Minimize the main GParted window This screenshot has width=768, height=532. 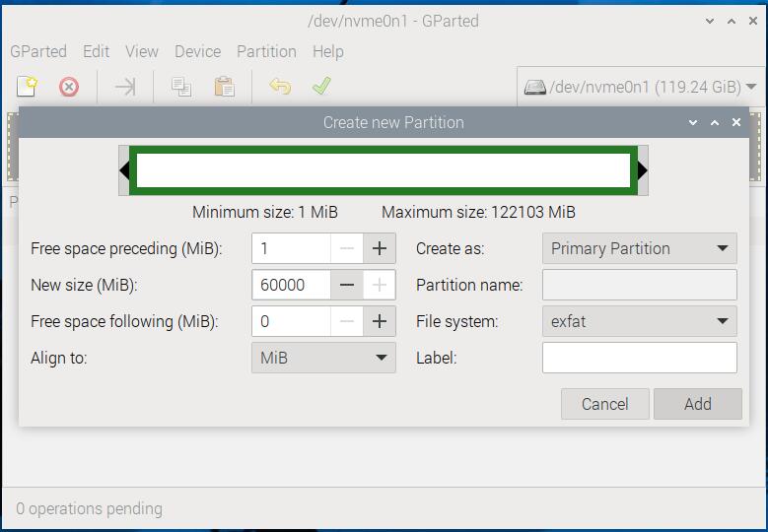pos(710,21)
